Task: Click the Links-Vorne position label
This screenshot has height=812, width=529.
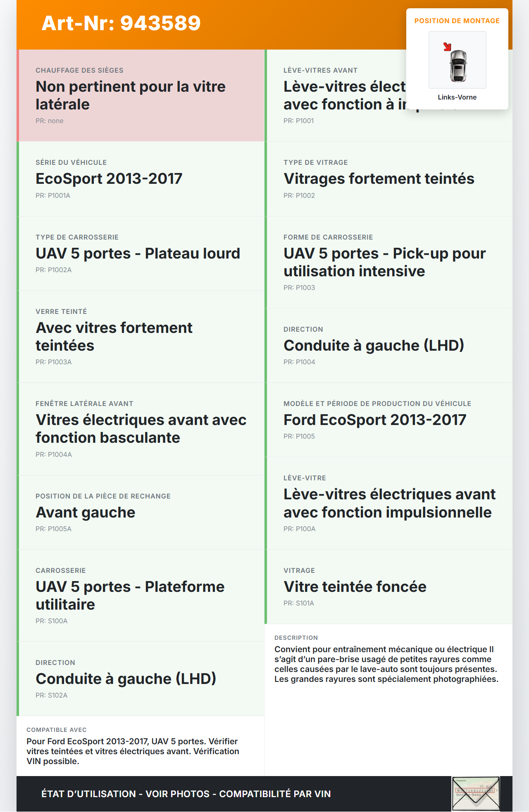Action: point(457,97)
